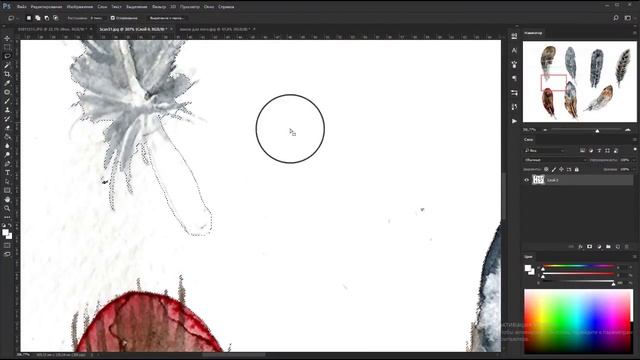This screenshot has width=640, height=360.
Task: Open the File menu
Action: point(22,7)
